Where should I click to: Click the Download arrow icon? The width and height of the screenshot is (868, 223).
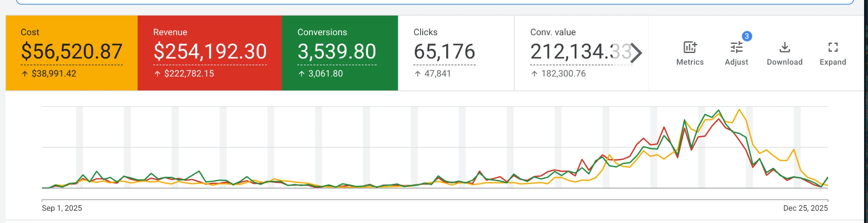click(x=785, y=47)
